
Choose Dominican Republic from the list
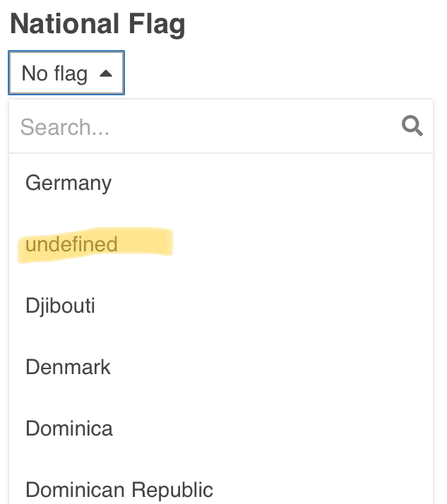[221, 482]
